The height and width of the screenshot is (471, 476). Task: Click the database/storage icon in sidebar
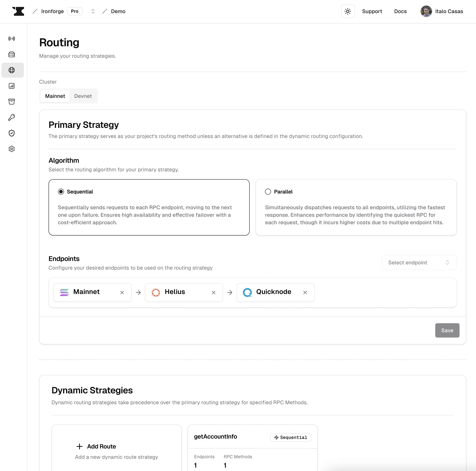pos(12,54)
